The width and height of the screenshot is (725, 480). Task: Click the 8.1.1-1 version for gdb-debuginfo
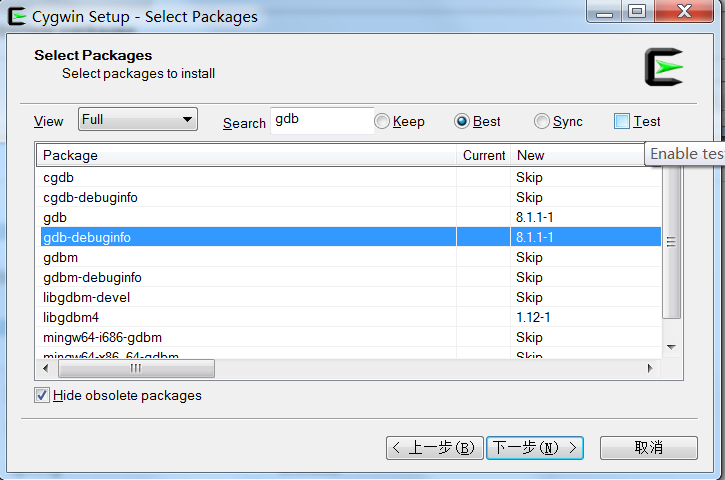[x=535, y=237]
